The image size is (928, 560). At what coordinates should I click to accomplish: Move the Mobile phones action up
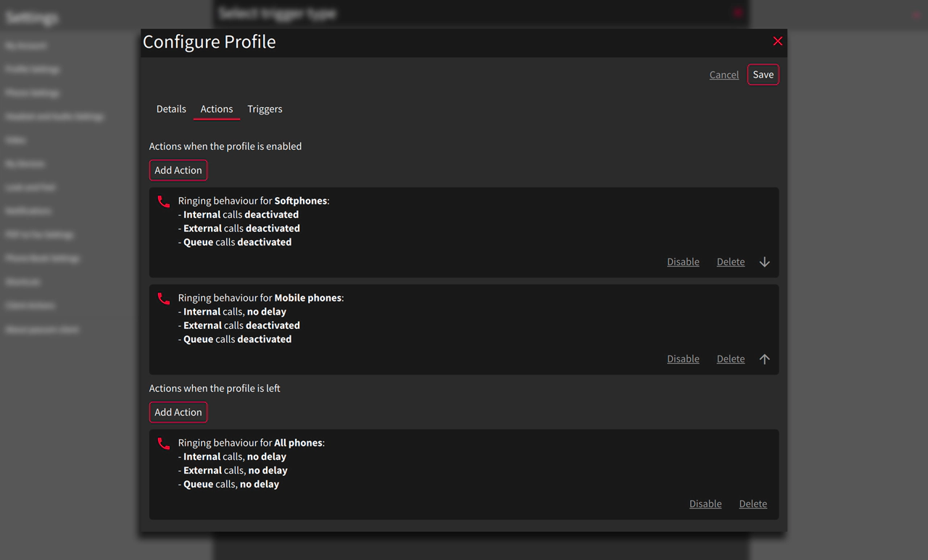pyautogui.click(x=764, y=359)
